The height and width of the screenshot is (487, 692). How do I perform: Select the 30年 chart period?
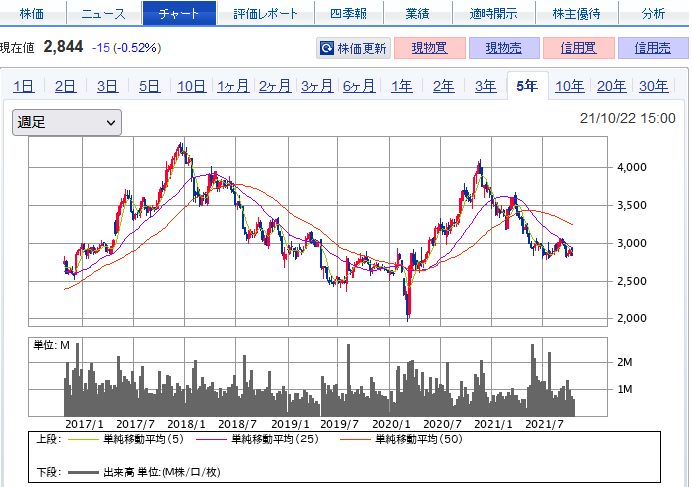[x=654, y=86]
